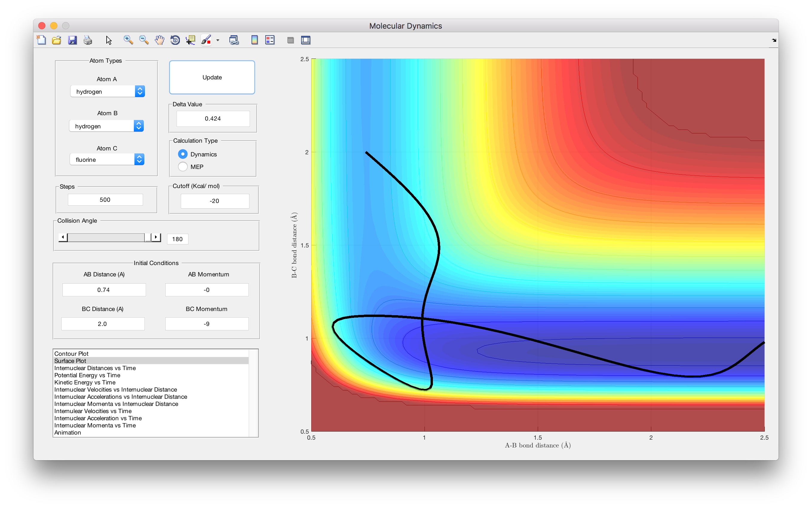Select the MEP calculation type
The width and height of the screenshot is (812, 508).
coord(183,167)
